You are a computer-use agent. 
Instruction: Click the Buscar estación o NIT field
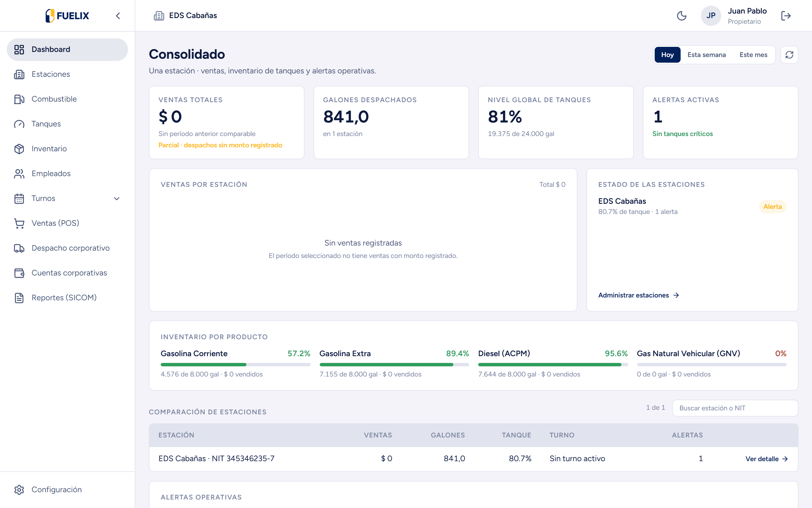click(735, 408)
